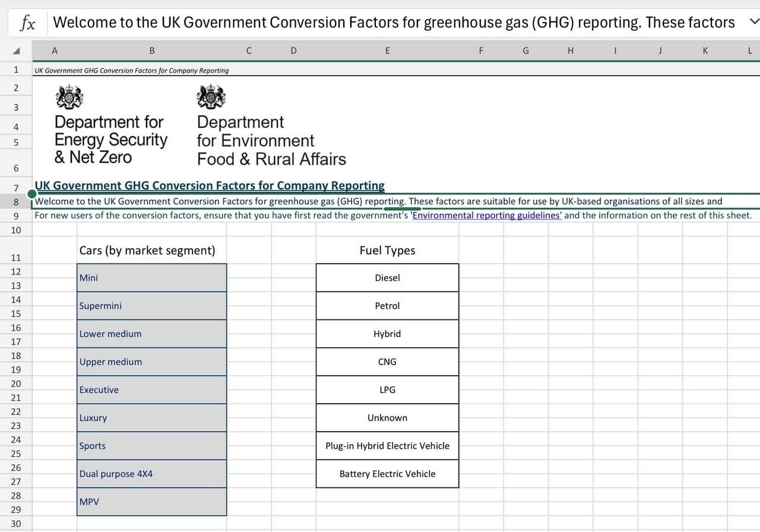
Task: Select column D header
Action: click(294, 50)
